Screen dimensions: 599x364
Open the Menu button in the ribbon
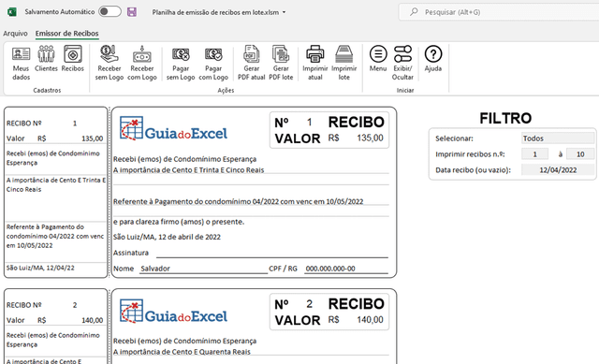pos(378,58)
